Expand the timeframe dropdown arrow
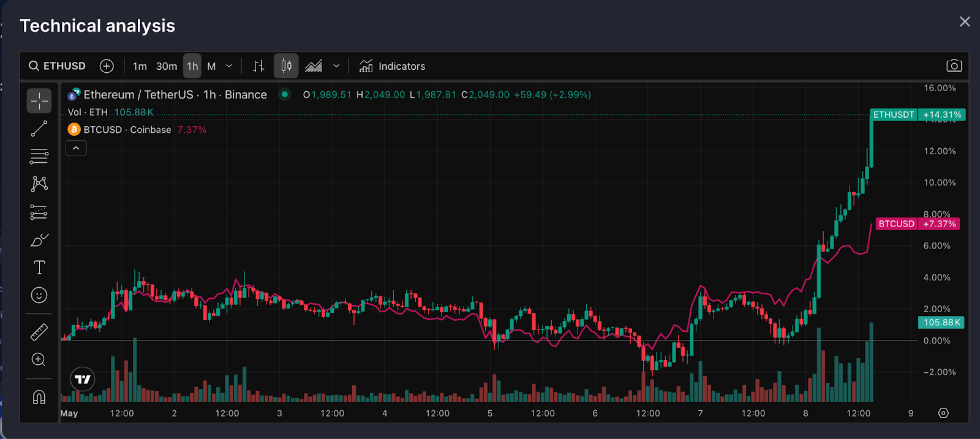Viewport: 980px width, 439px height. 229,66
